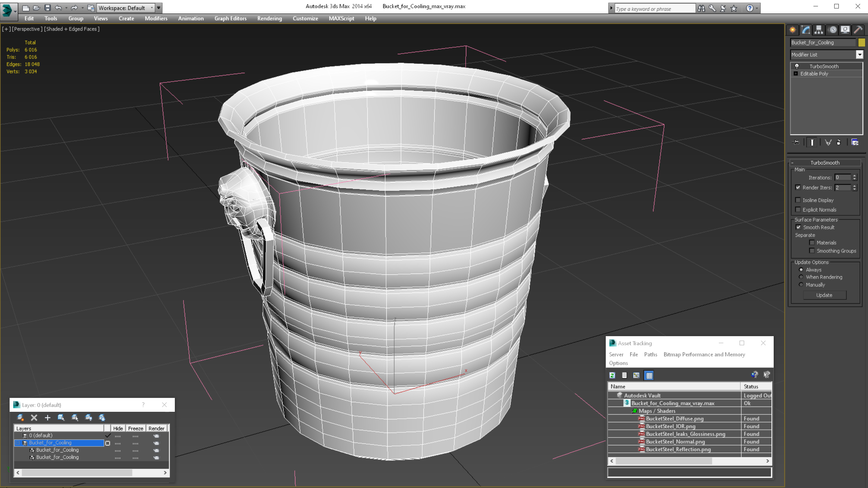Viewport: 868px width, 488px height.
Task: Open Paths menu in Asset Tracking
Action: (650, 354)
